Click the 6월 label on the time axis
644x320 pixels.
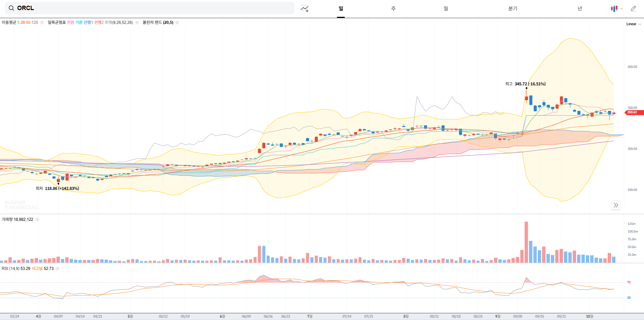(222, 316)
